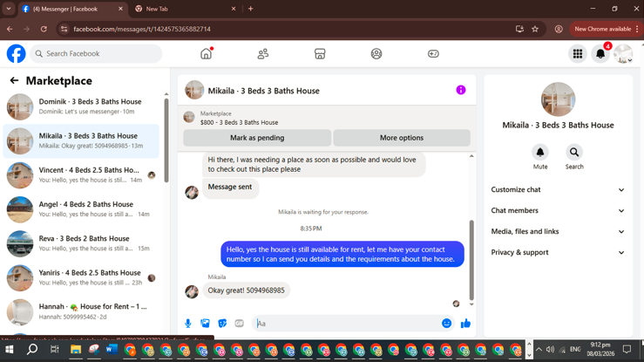The width and height of the screenshot is (644, 362).
Task: Click Mark as pending button
Action: pyautogui.click(x=257, y=138)
